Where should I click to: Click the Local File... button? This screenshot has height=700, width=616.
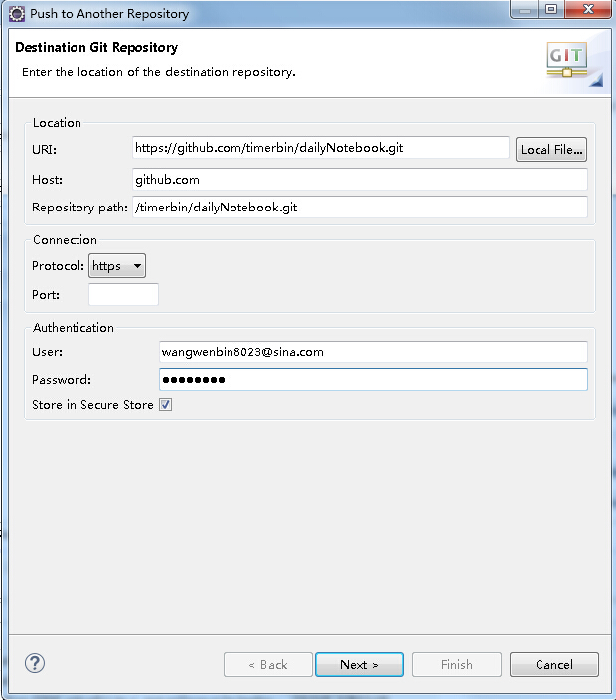551,150
